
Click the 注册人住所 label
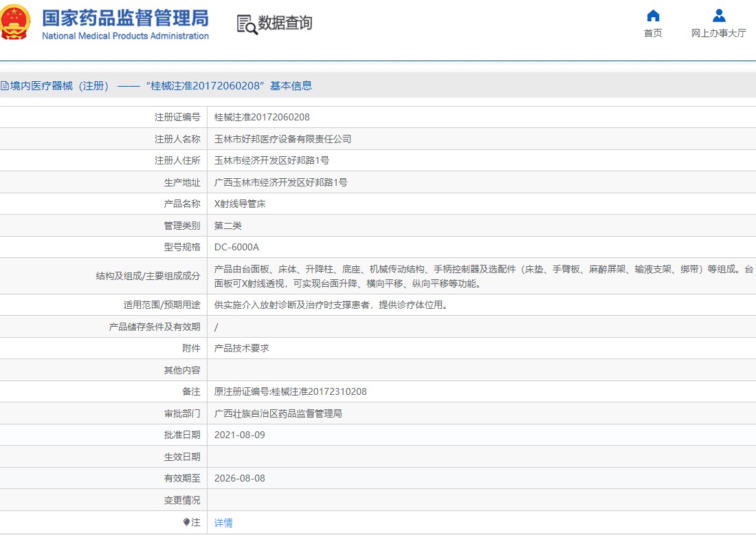point(177,160)
